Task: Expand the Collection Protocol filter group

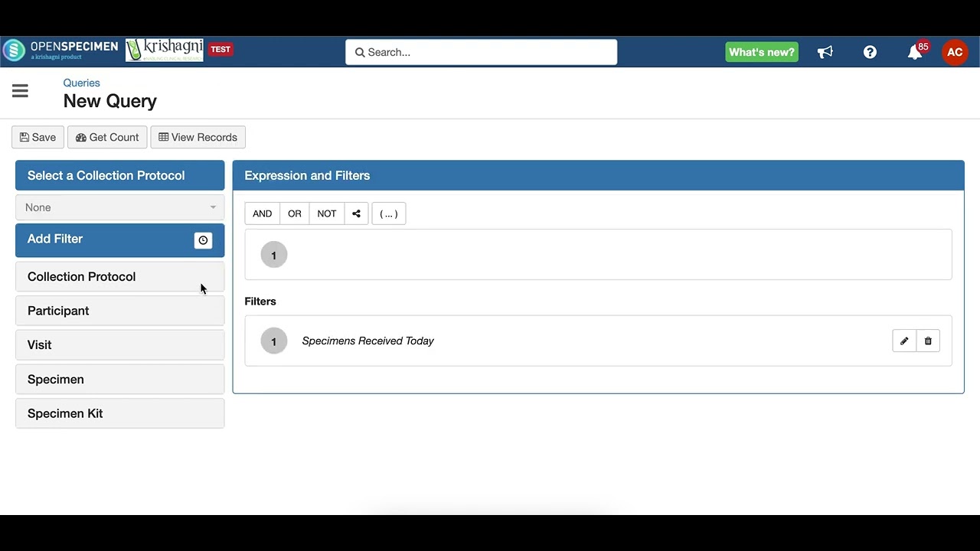Action: point(120,276)
